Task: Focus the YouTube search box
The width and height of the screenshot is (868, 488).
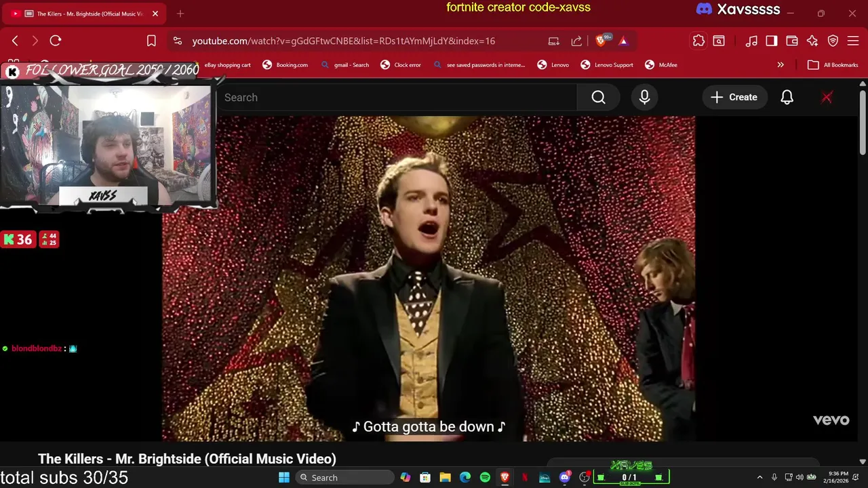Action: (397, 97)
